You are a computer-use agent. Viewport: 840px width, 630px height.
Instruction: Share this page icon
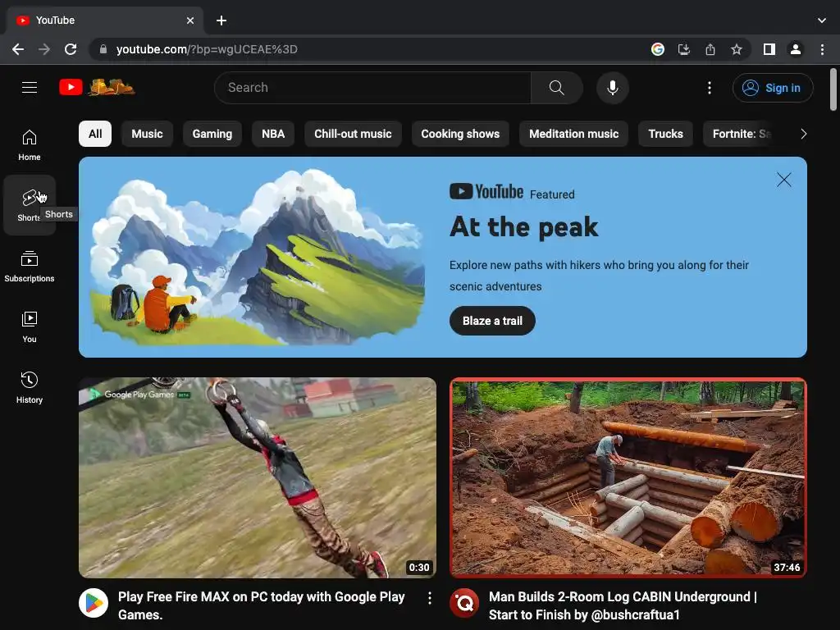tap(710, 49)
